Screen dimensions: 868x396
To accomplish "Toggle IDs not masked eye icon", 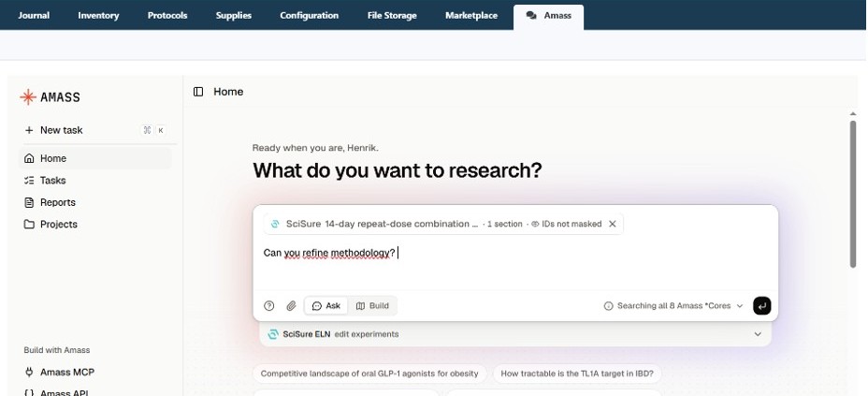I will click(535, 225).
